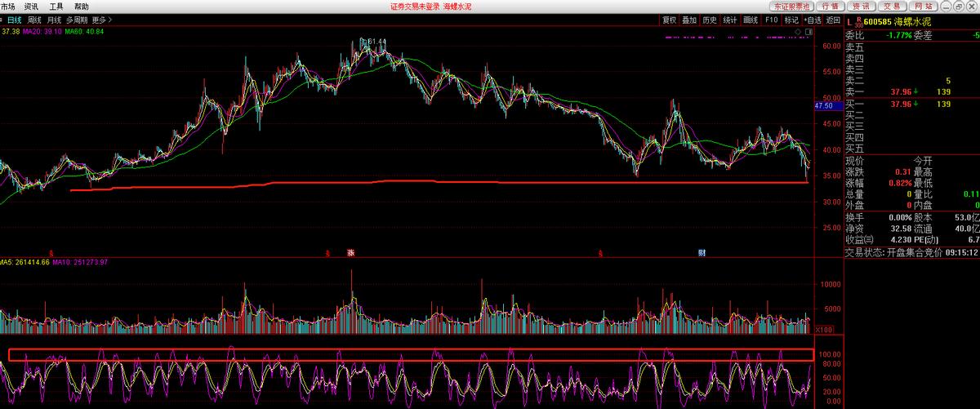This screenshot has width=980, height=409.
Task: Expand the 更多 period options
Action: pos(102,20)
